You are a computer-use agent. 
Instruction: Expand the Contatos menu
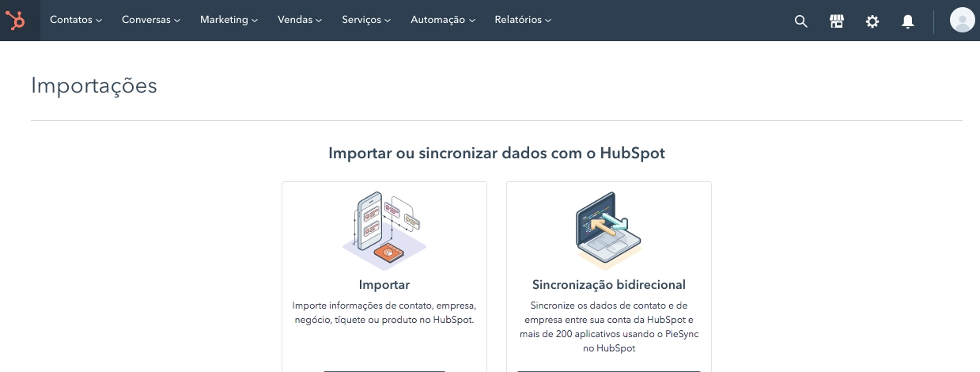coord(76,20)
